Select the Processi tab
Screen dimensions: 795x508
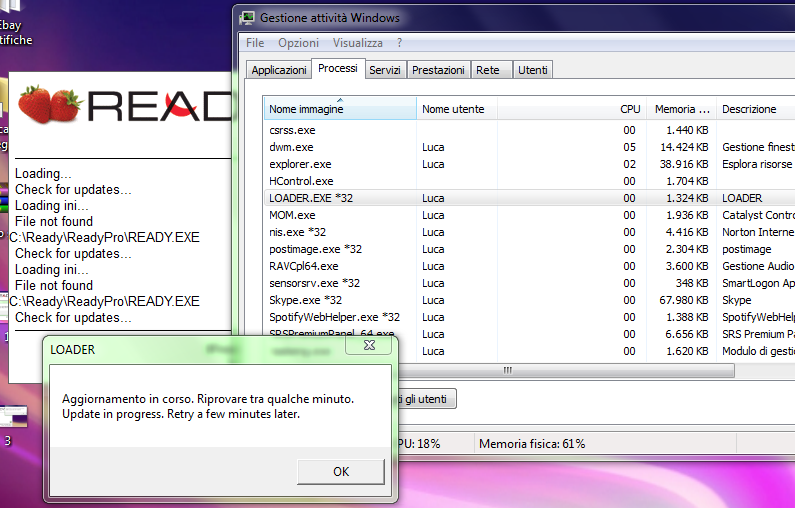(x=338, y=68)
